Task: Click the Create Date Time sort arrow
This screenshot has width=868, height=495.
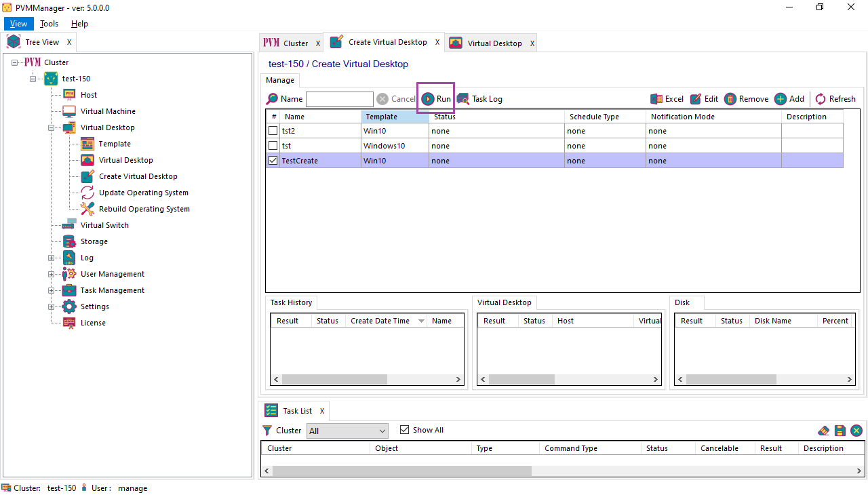Action: 421,321
